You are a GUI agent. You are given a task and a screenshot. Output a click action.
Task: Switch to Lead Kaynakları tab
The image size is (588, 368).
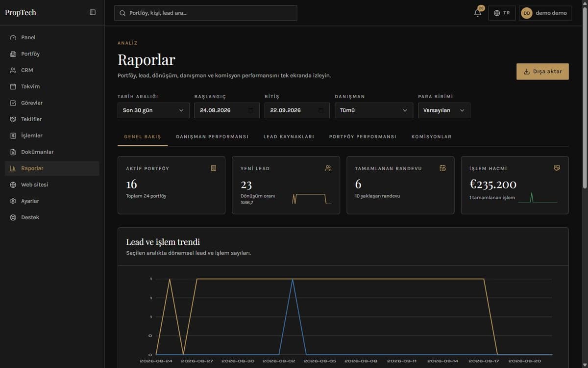coord(289,137)
